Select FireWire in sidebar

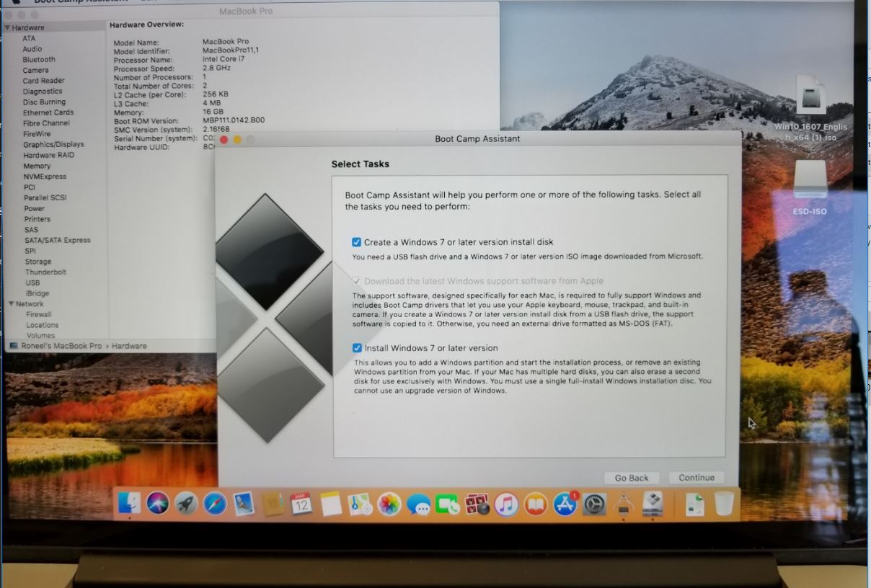[x=37, y=134]
